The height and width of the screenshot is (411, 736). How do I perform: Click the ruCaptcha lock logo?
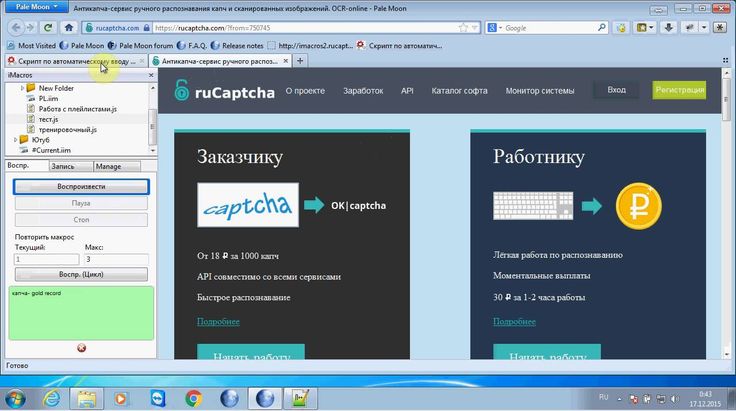point(180,90)
